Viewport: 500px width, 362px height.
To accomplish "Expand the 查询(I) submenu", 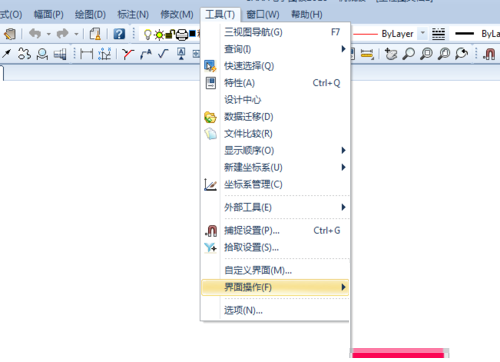I will [x=275, y=49].
